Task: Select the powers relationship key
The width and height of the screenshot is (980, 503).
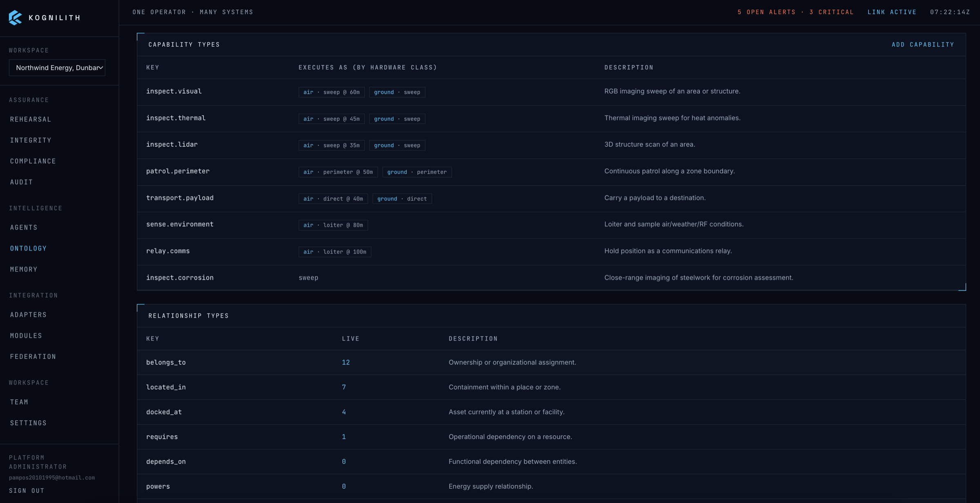Action: (x=158, y=486)
